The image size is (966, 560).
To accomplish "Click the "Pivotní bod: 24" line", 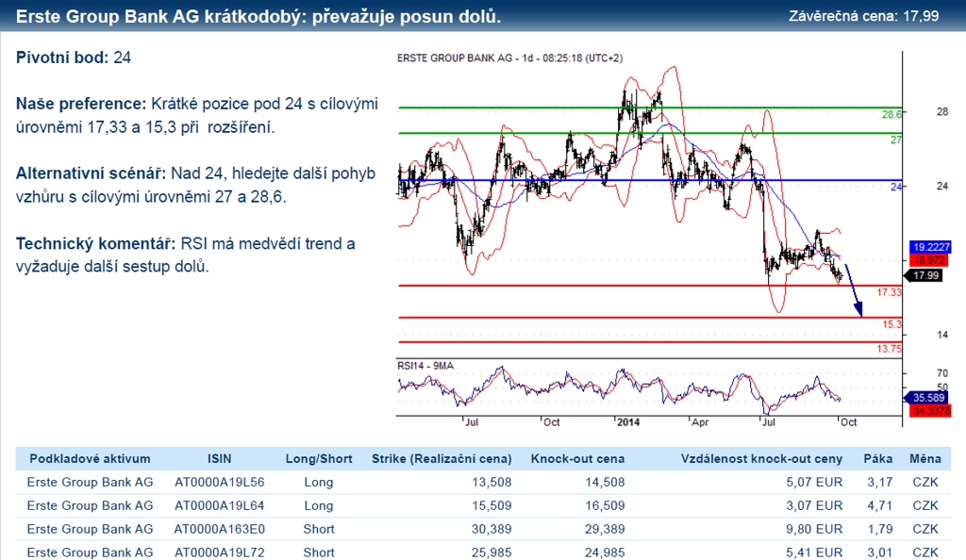I will 74,58.
